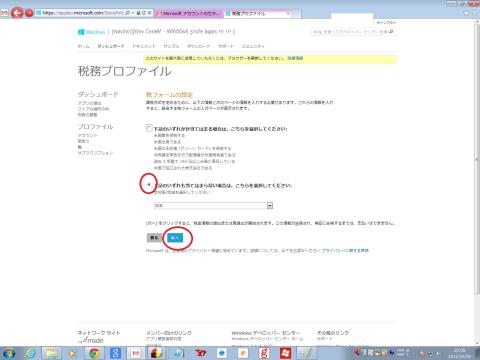Open the ドキュメント navigation item
The height and width of the screenshot is (360, 480).
[x=144, y=46]
